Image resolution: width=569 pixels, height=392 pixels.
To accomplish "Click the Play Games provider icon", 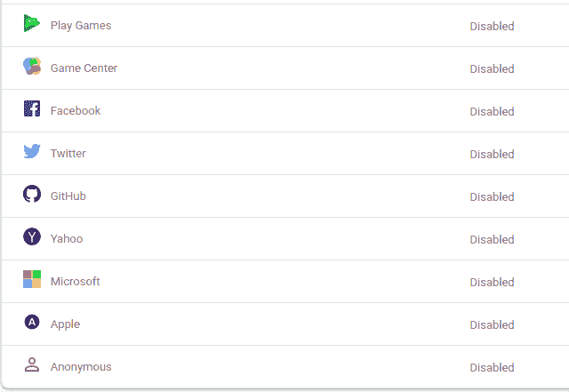I will [32, 24].
